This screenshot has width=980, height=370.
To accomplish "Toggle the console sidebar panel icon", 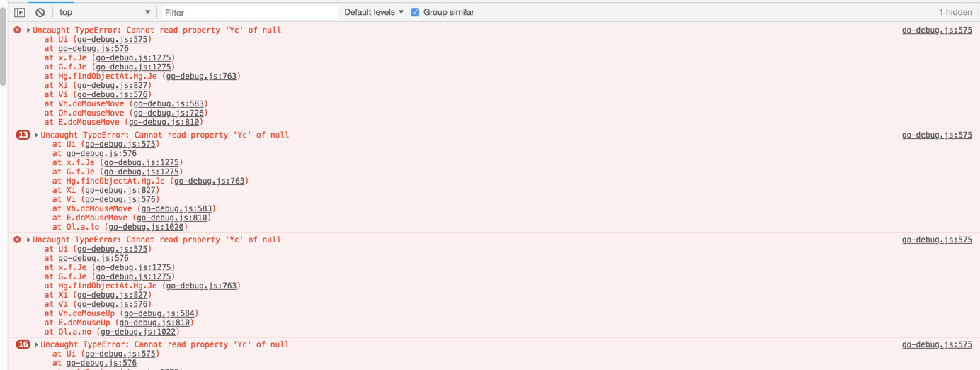I will pos(20,12).
